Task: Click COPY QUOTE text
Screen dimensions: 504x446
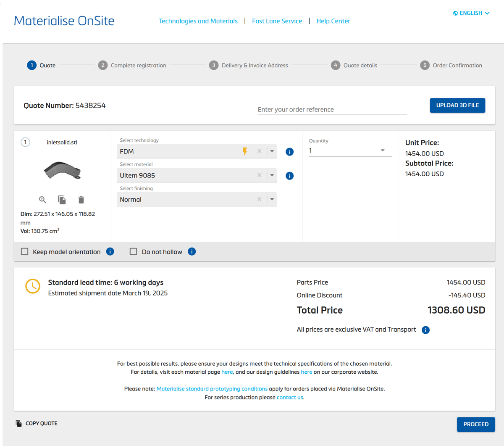Action: click(42, 423)
